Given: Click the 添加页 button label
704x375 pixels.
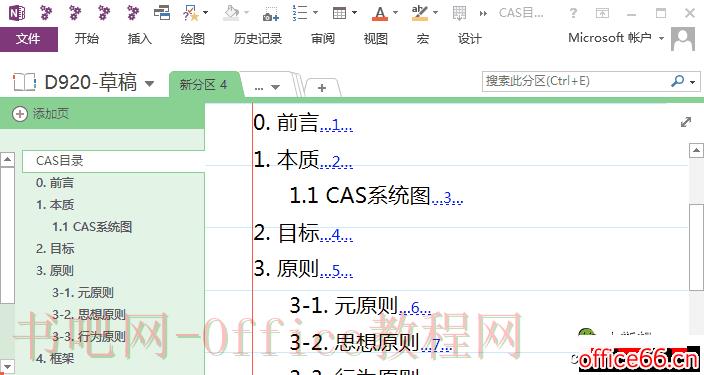Looking at the screenshot, I should pyautogui.click(x=51, y=114).
